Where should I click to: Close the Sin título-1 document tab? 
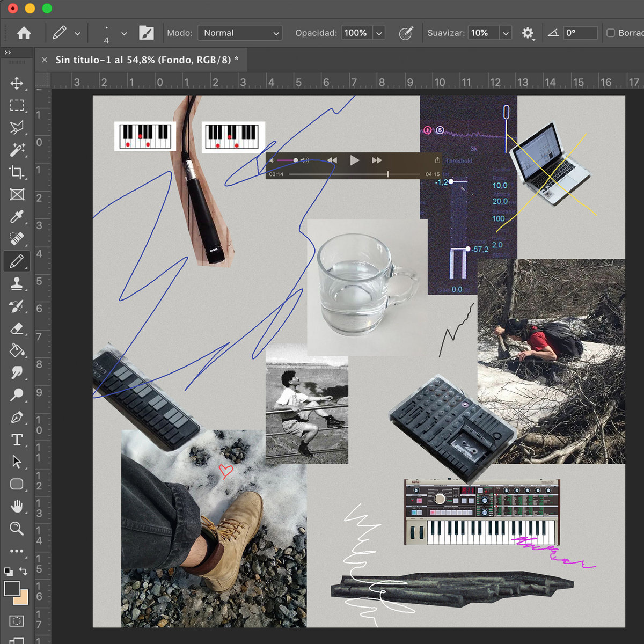(x=45, y=60)
